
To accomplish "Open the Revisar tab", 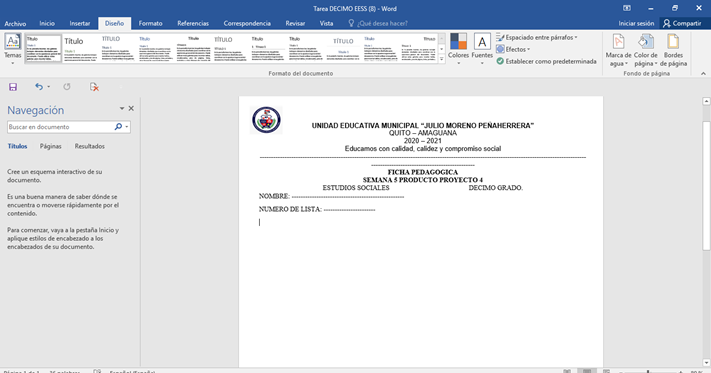I will (295, 23).
